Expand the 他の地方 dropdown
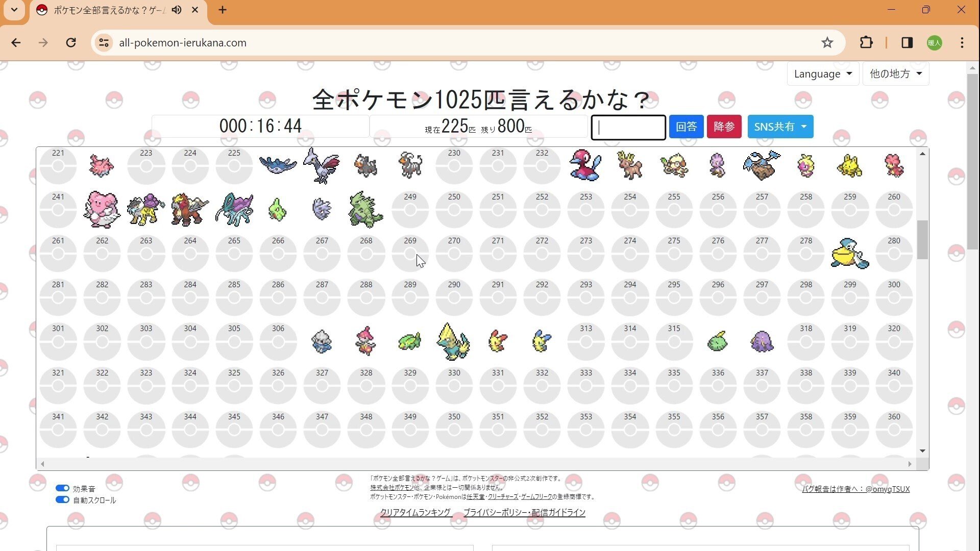 click(895, 74)
